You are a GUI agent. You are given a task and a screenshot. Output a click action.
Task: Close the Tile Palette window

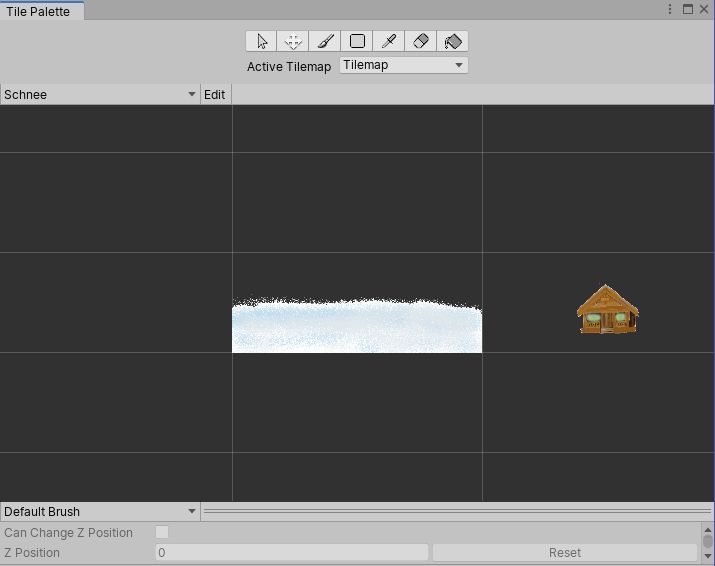click(704, 9)
